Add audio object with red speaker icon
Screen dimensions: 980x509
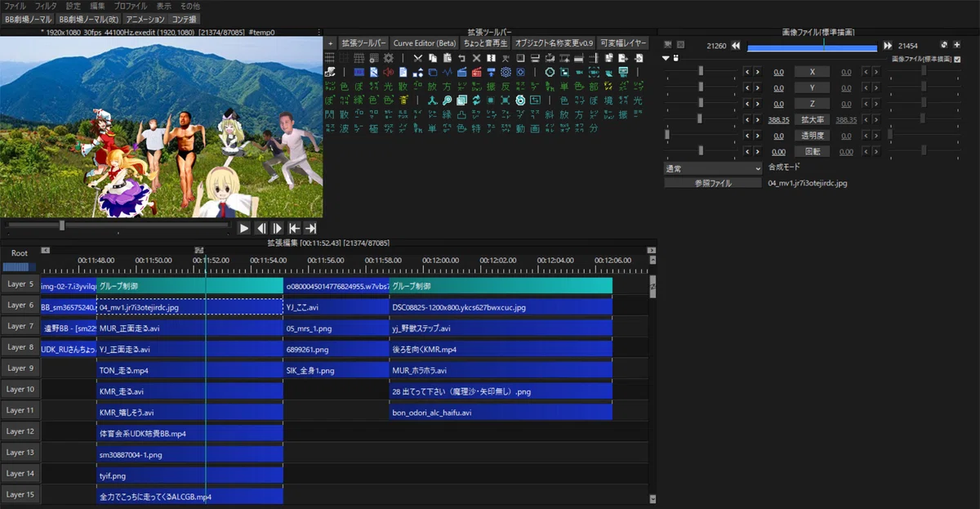pyautogui.click(x=389, y=72)
